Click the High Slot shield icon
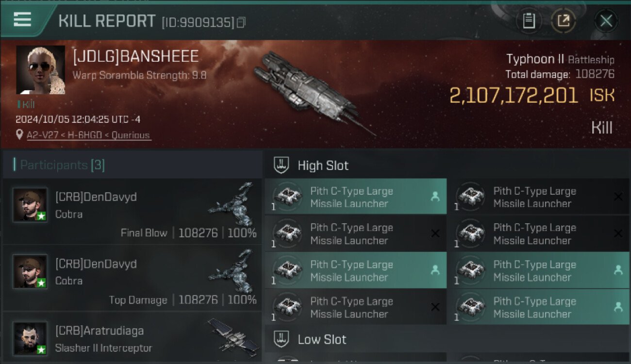Screen dimensions: 631x364 (x=282, y=165)
